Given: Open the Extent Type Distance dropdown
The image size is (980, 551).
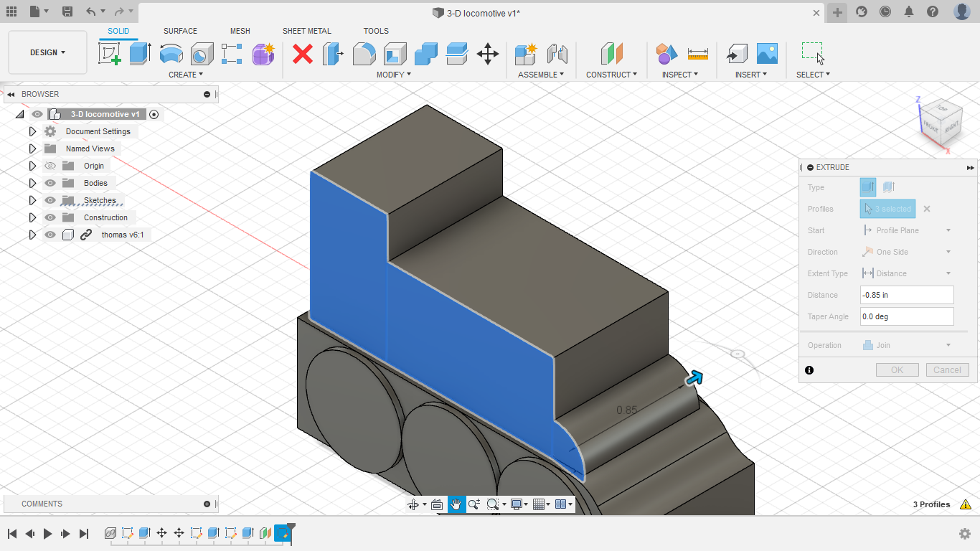Looking at the screenshot, I should pos(907,273).
